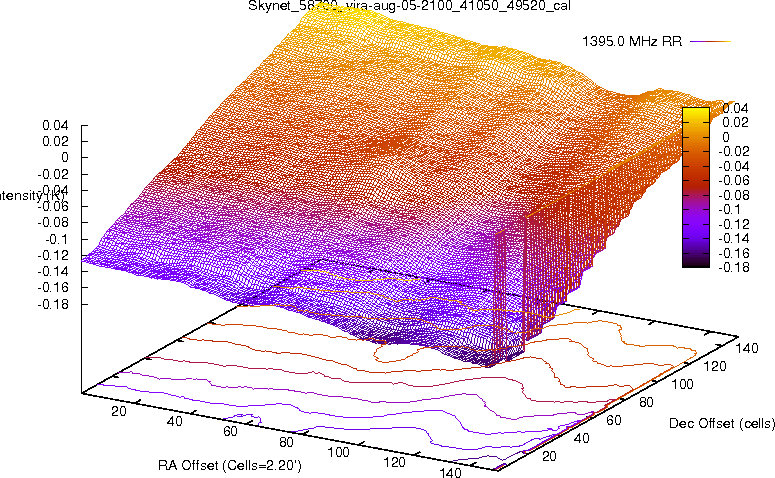Click the 0 label beside color bar
775x478 pixels.
click(726, 137)
